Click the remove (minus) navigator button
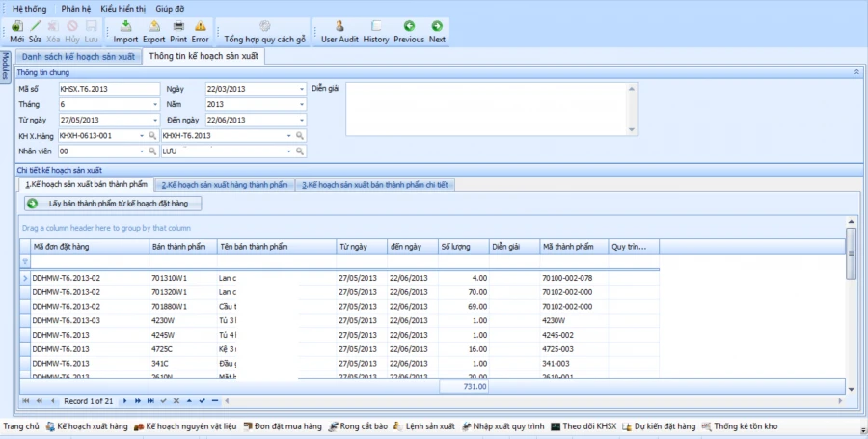Viewport: 868px width, 439px height. tap(215, 400)
